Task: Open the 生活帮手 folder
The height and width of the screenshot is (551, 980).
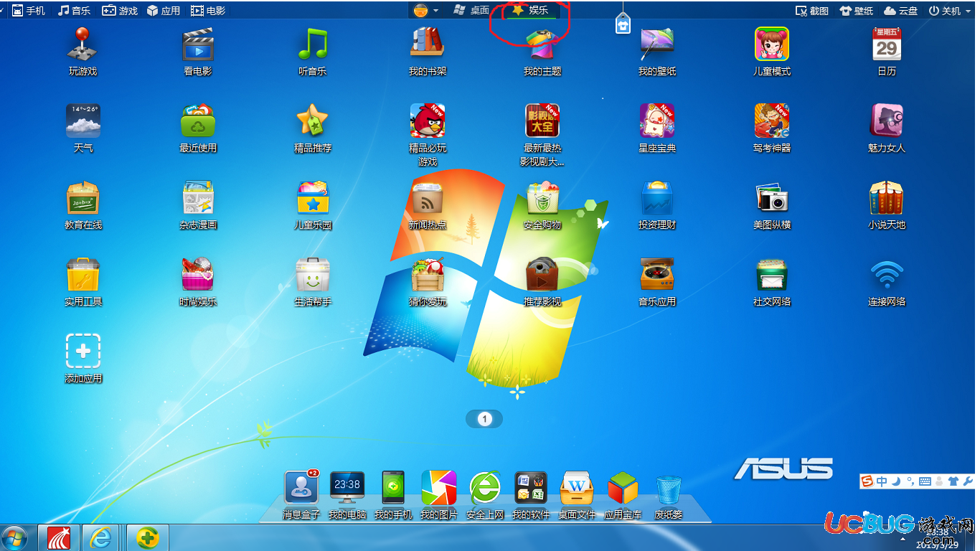Action: (313, 274)
